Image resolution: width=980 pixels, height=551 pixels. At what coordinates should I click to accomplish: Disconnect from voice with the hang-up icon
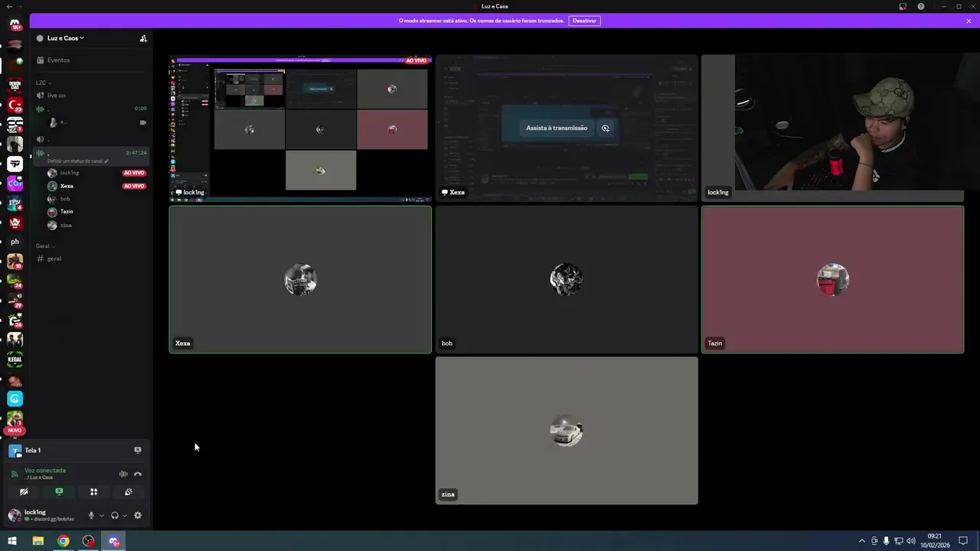tap(138, 474)
